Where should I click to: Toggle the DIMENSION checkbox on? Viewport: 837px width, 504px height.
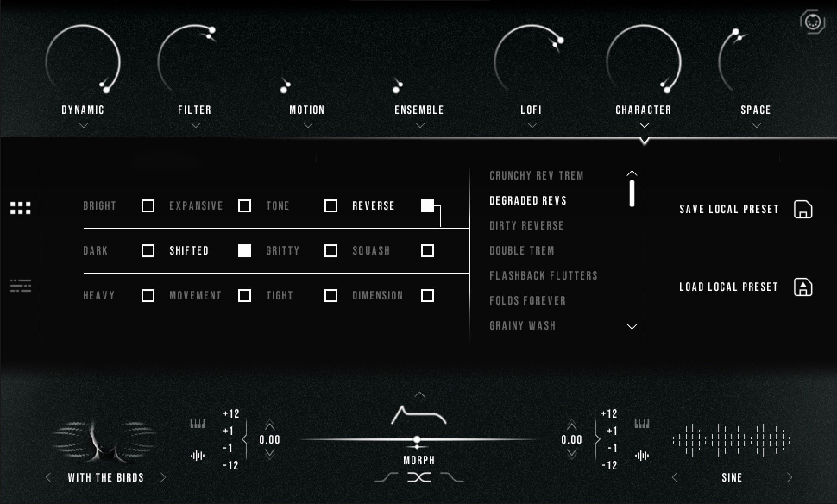pyautogui.click(x=428, y=295)
